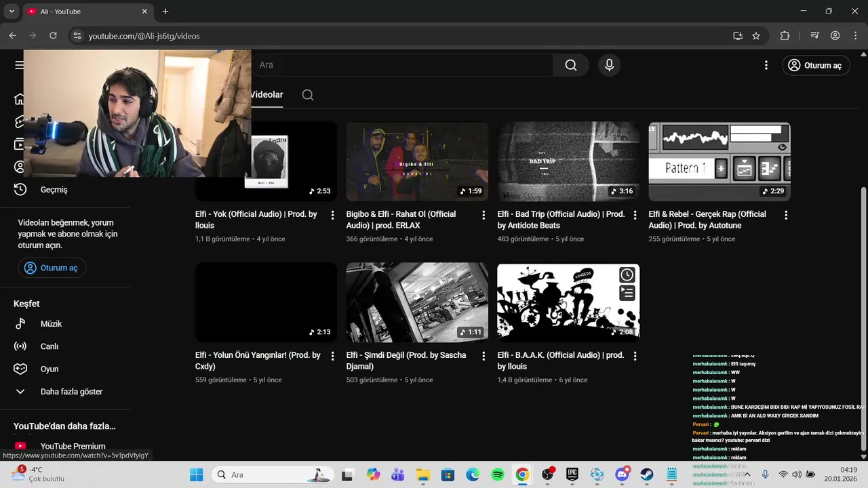This screenshot has width=868, height=488.
Task: Open Spotify from the taskbar
Action: click(497, 475)
